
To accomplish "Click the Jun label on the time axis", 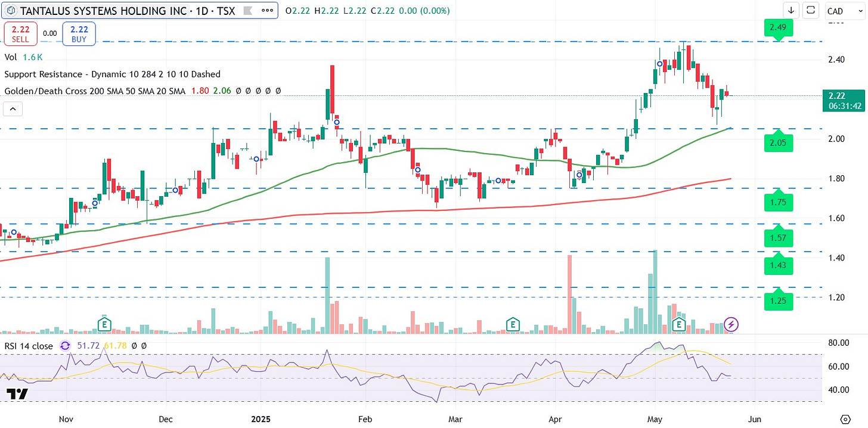I will click(x=754, y=419).
